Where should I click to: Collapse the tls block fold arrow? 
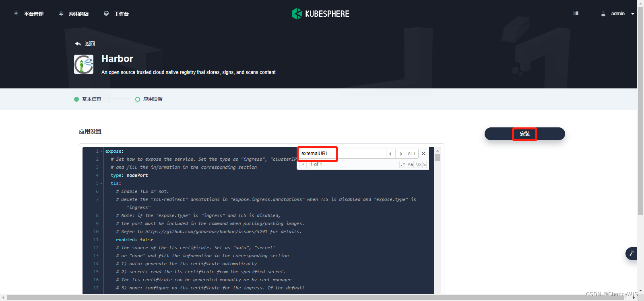[x=101, y=184]
